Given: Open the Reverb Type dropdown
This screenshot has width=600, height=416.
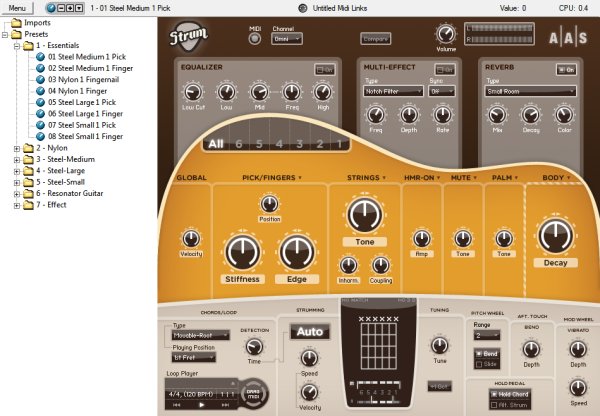Looking at the screenshot, I should pyautogui.click(x=531, y=91).
